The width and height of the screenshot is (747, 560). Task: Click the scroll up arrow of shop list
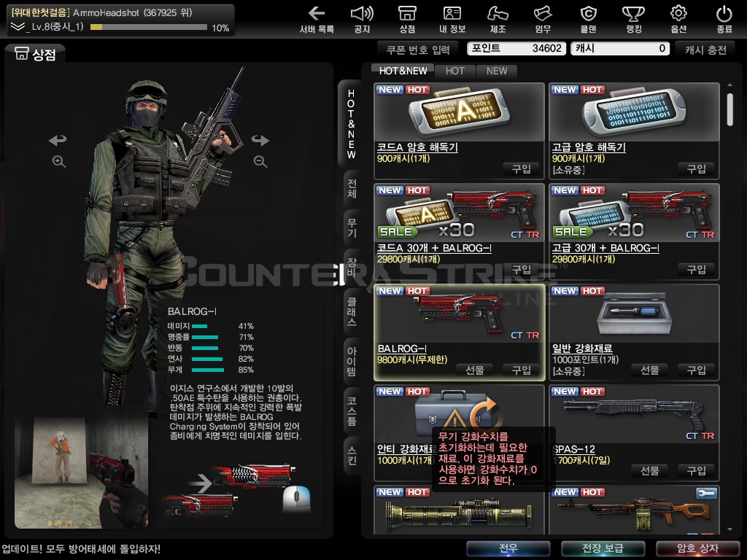pyautogui.click(x=729, y=85)
